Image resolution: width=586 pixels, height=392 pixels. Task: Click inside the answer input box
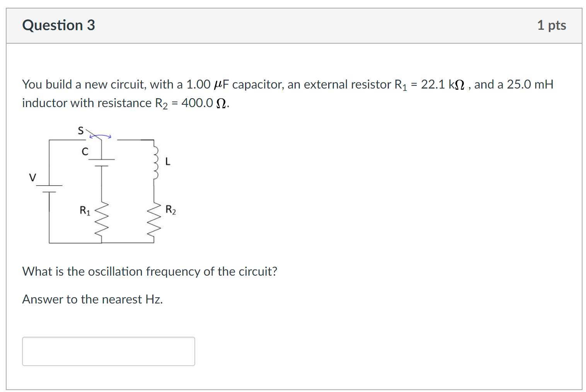(x=108, y=351)
